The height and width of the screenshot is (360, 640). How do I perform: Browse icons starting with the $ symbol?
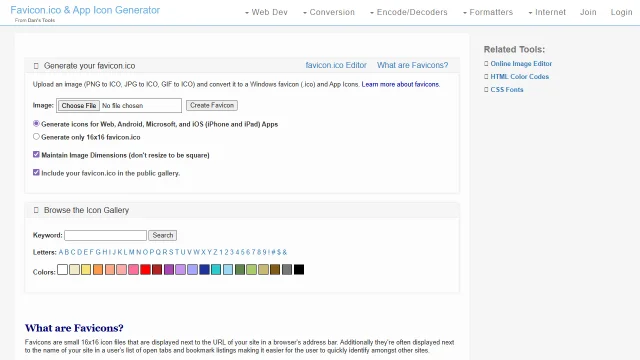click(279, 252)
